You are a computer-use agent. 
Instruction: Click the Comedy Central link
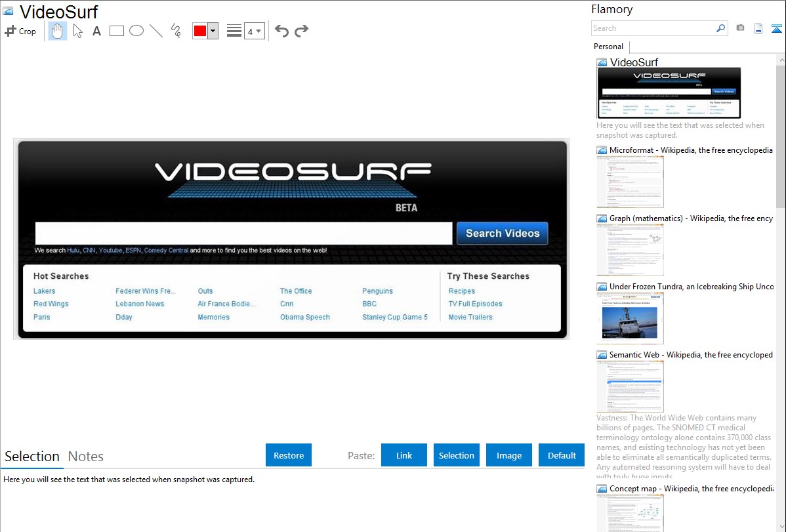(166, 250)
